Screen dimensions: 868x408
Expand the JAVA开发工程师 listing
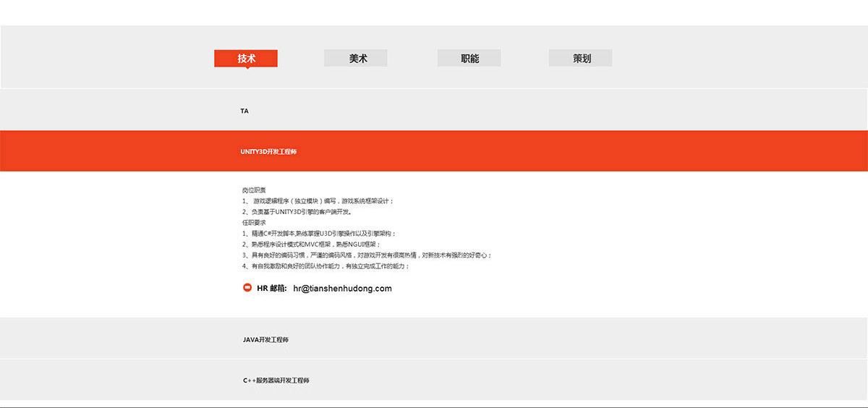pos(265,339)
